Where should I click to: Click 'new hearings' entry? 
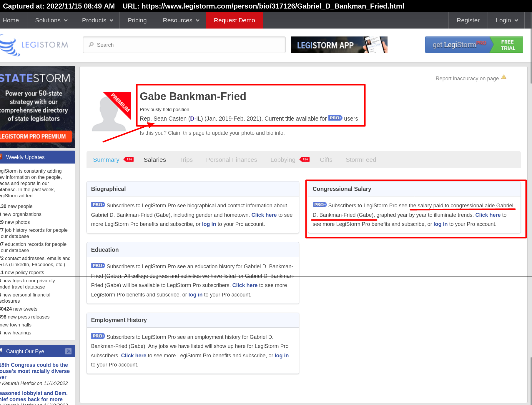(16, 333)
